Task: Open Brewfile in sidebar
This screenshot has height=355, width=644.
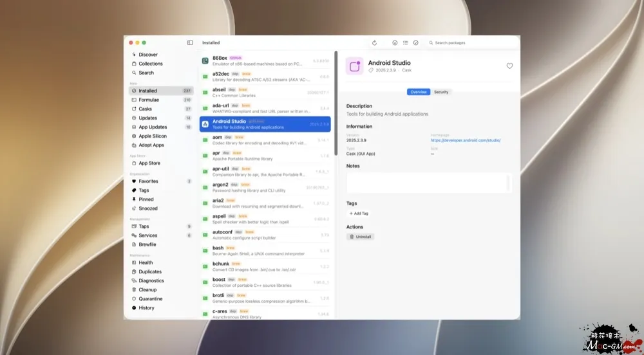Action: (161, 244)
